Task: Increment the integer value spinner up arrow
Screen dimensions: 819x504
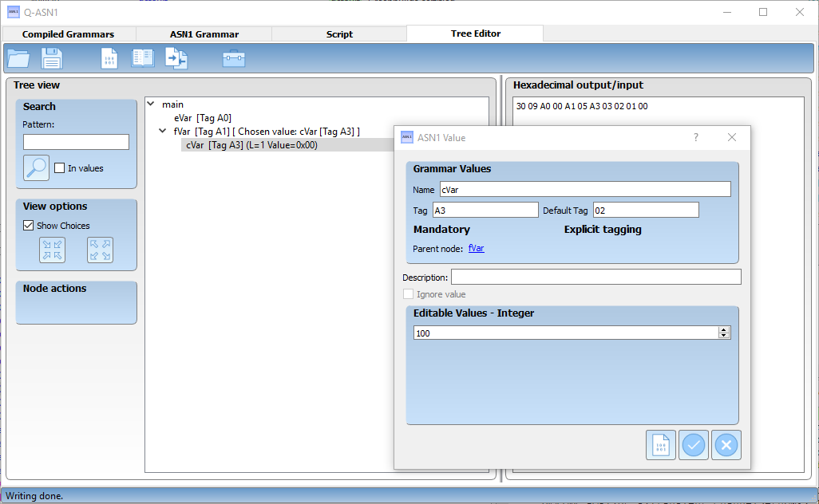Action: tap(724, 329)
